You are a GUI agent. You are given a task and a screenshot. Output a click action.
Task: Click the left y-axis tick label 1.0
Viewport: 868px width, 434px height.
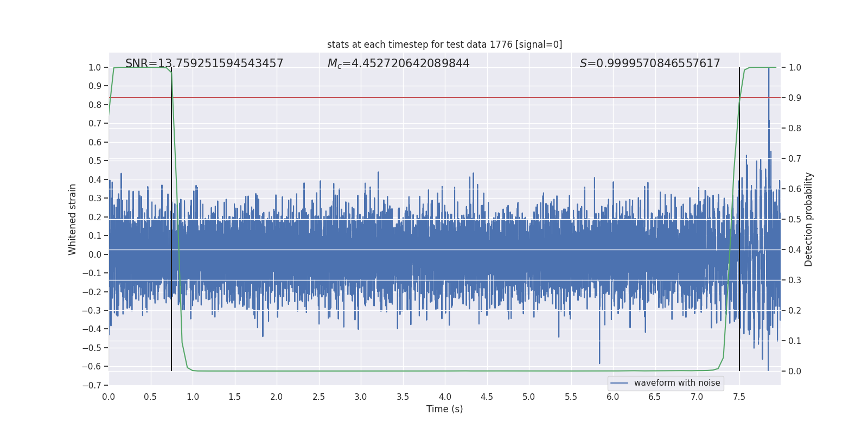[95, 67]
